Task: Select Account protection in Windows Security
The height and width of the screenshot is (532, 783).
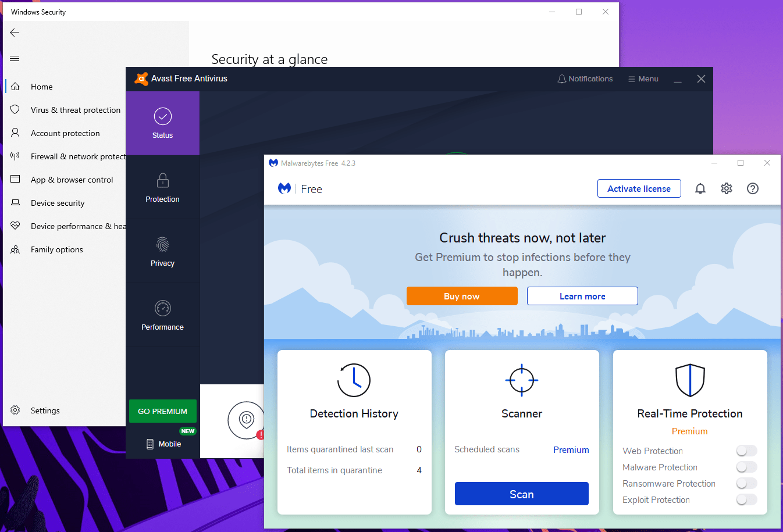Action: click(65, 133)
